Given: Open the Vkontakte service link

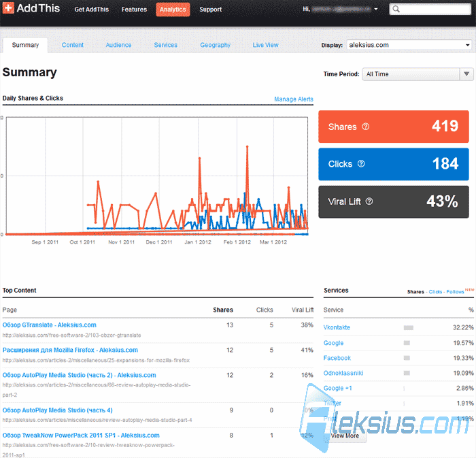Looking at the screenshot, I should [337, 327].
